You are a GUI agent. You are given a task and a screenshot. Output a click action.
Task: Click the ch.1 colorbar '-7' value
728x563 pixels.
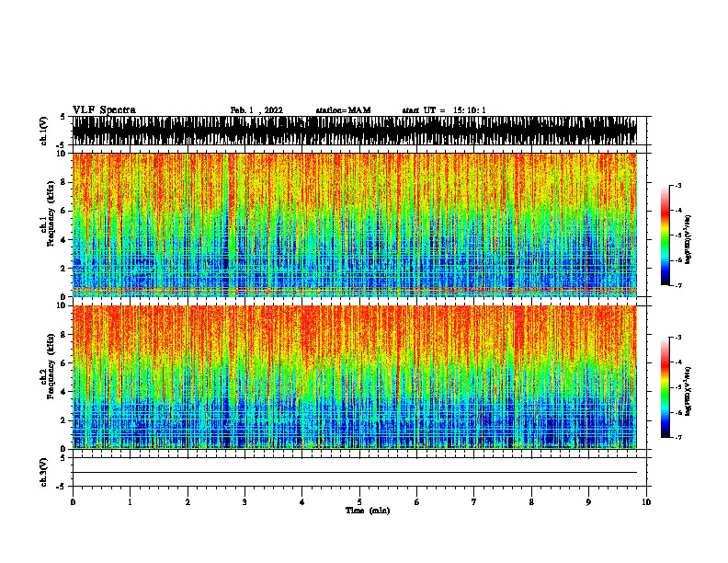[678, 285]
